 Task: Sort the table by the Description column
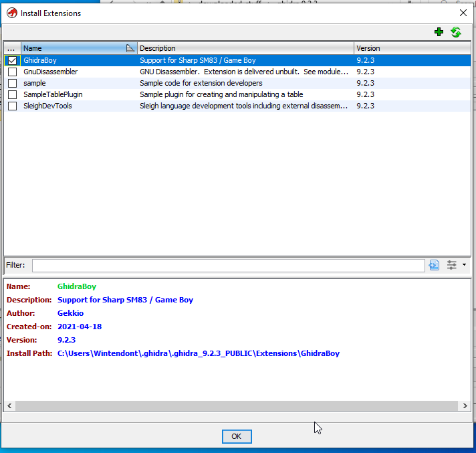245,48
